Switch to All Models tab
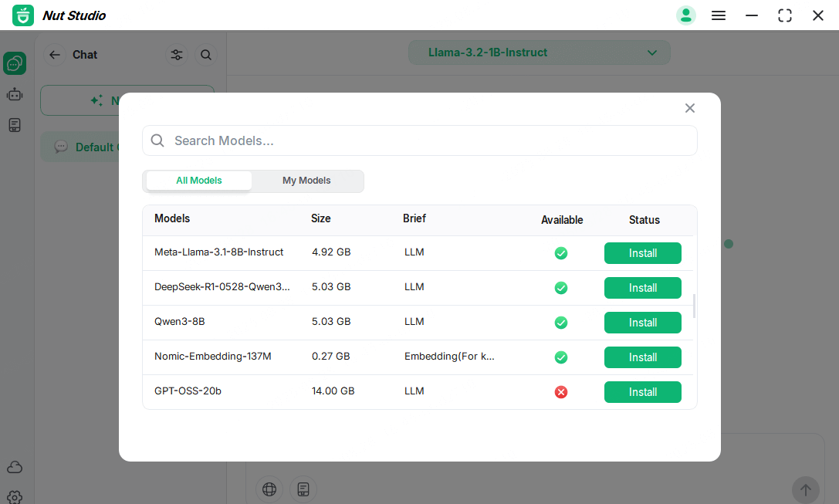This screenshot has width=839, height=504. 199,181
